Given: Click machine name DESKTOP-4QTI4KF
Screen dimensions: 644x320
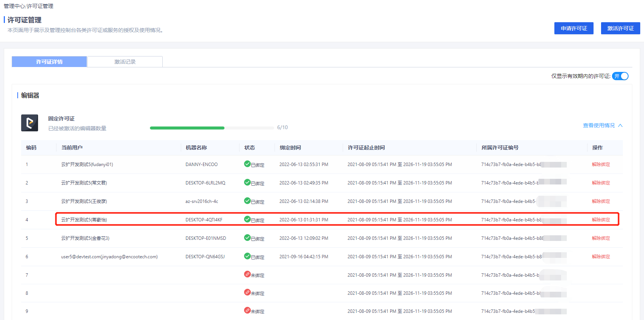Looking at the screenshot, I should point(204,220).
